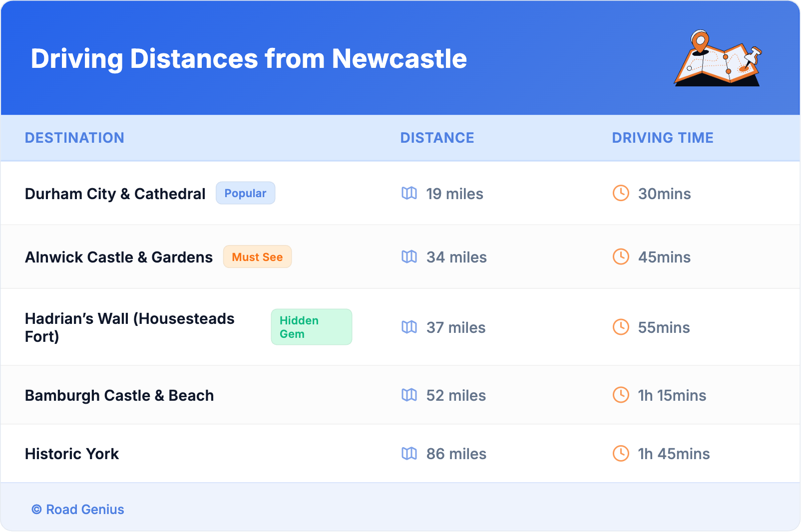Select the Hidden Gem badge
Image resolution: width=801 pixels, height=532 pixels.
311,327
